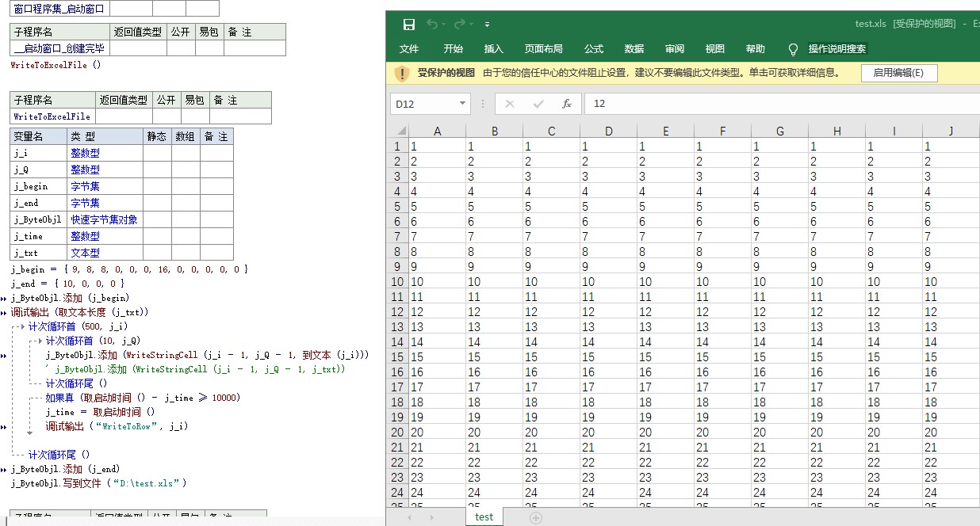
Task: Open the 页面布局 ribbon tab
Action: 544,49
